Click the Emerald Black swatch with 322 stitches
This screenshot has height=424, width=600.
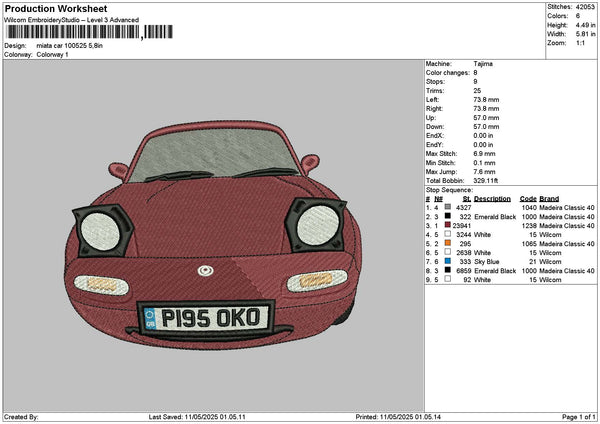click(446, 216)
